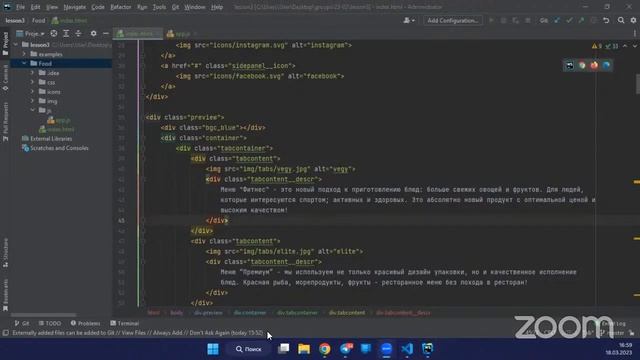Click the Git Push arrow icon
Viewport: 640px width, 360px height.
(581, 20)
